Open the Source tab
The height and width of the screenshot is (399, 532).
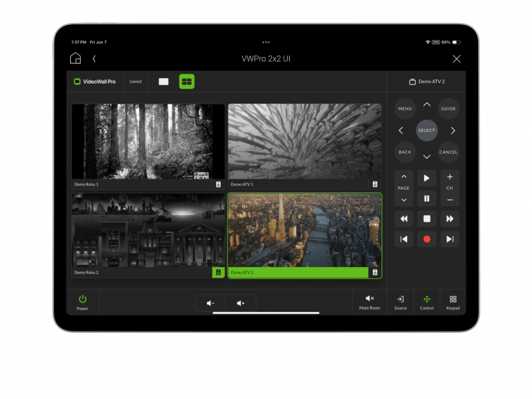(401, 302)
